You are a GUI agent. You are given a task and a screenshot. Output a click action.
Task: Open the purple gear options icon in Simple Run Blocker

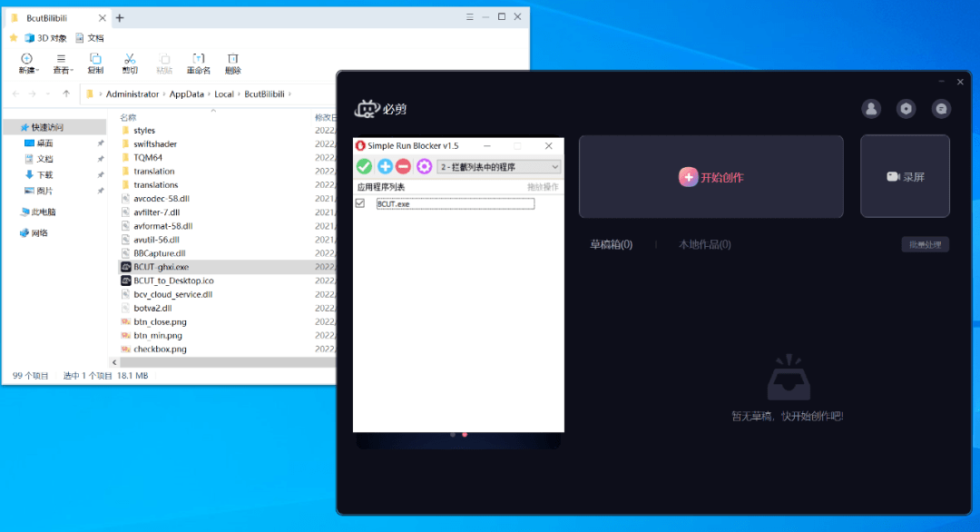(425, 166)
